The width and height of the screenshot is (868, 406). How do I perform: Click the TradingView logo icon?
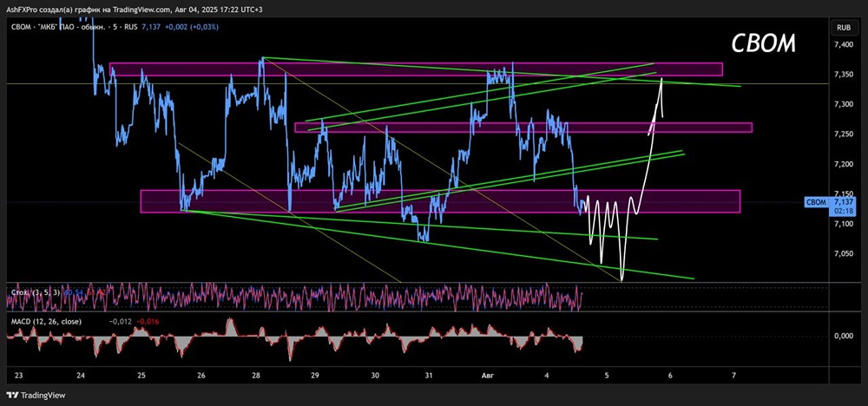pyautogui.click(x=12, y=396)
